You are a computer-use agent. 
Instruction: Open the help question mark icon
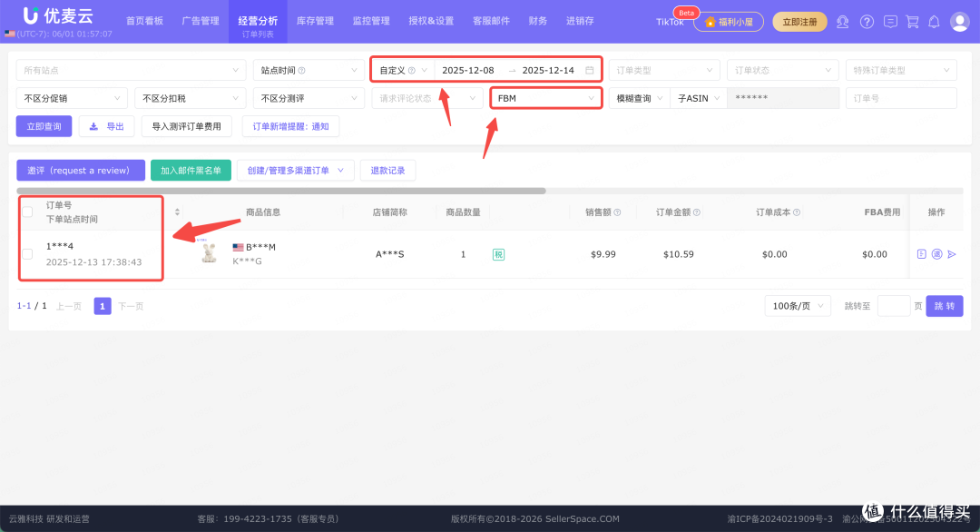pyautogui.click(x=867, y=22)
